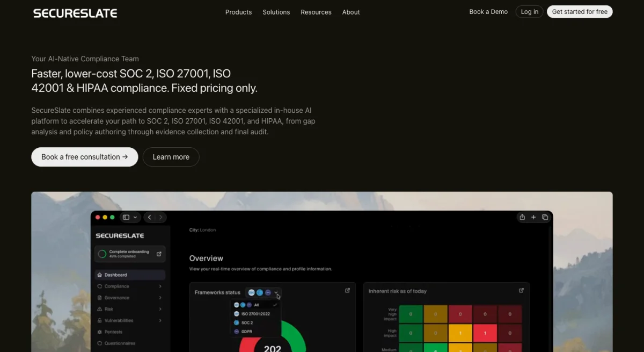Click Book a free consultation button
Viewport: 644px width, 352px height.
click(x=85, y=157)
